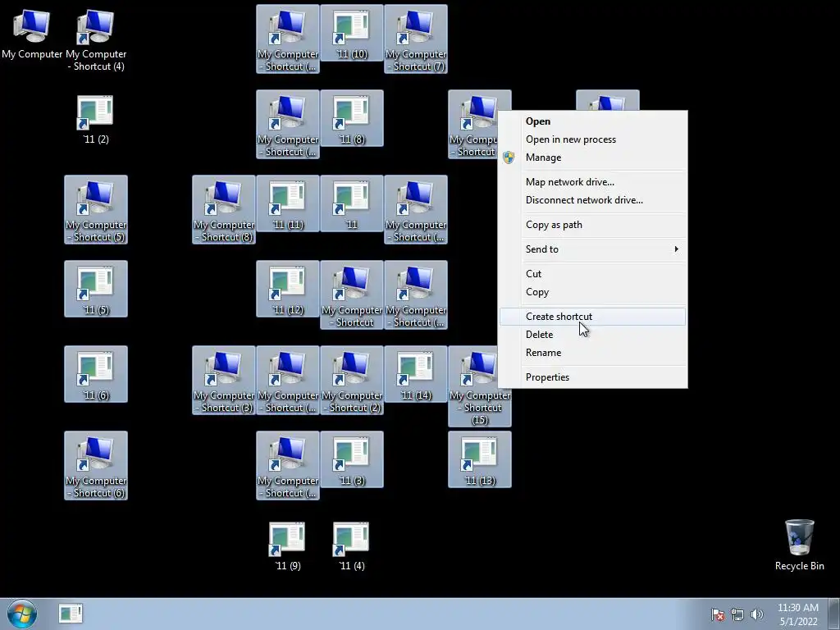This screenshot has height=630, width=840.
Task: Choose Delete in the context menu
Action: (x=592, y=335)
